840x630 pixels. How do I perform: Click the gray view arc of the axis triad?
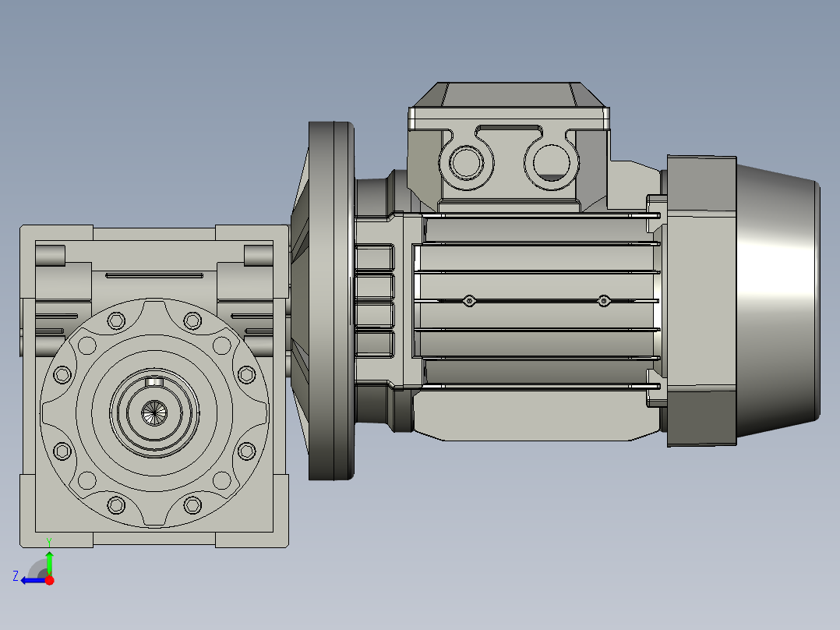coord(37,569)
